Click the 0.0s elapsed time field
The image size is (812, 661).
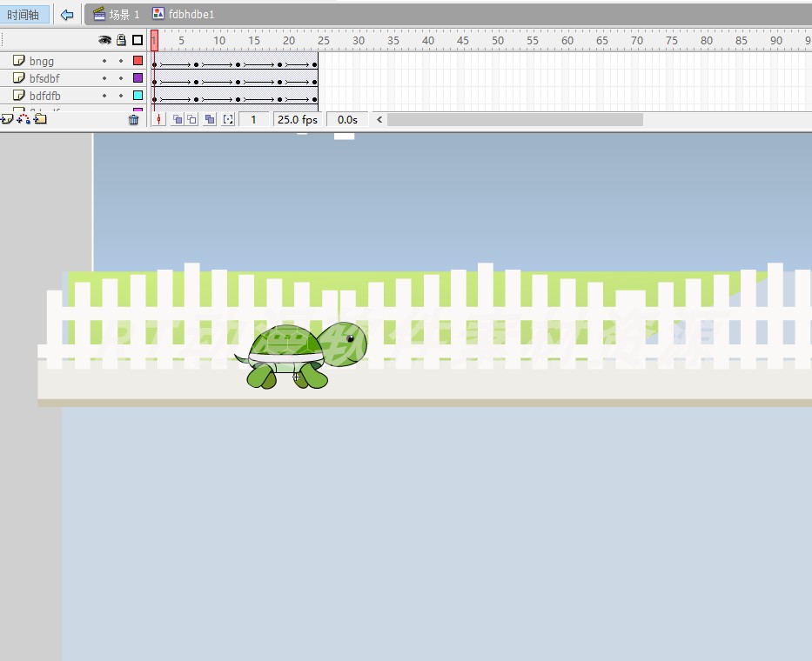(347, 120)
